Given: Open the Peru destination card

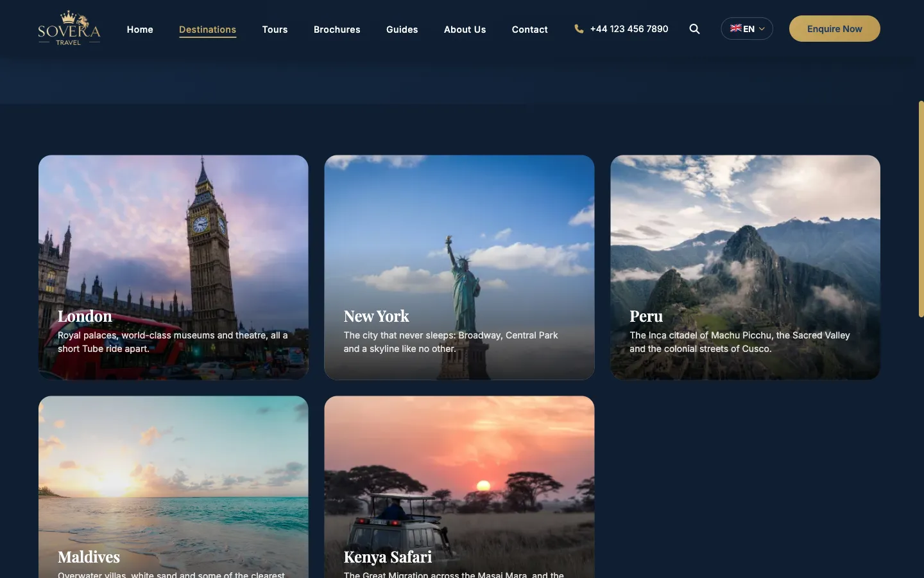Looking at the screenshot, I should pyautogui.click(x=745, y=267).
